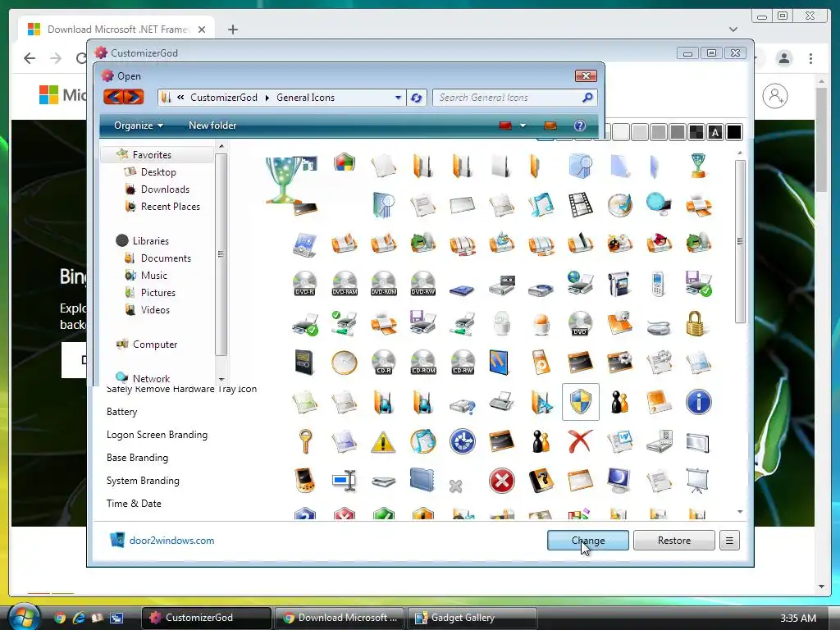Click the Change button
Screen dimensions: 840x630
[x=587, y=541]
